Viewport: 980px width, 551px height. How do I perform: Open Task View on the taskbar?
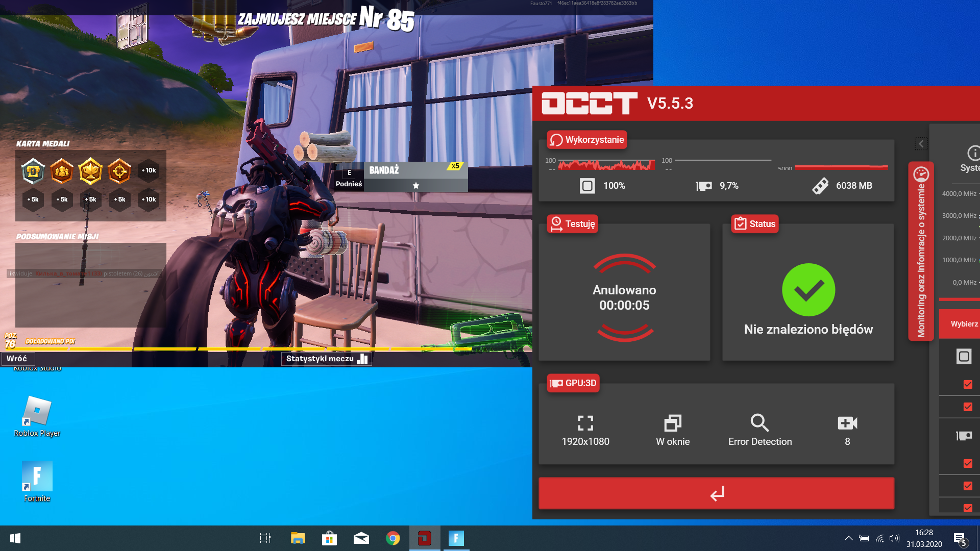tap(265, 538)
